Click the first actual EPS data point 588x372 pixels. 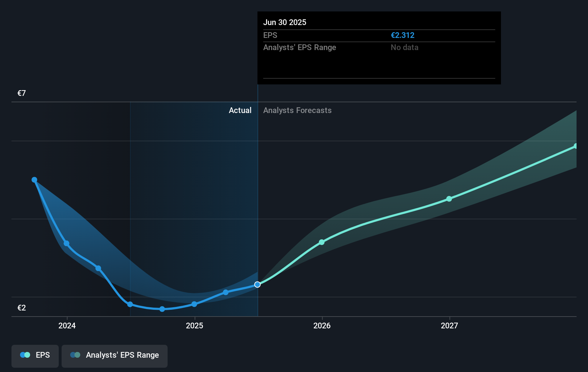(34, 180)
